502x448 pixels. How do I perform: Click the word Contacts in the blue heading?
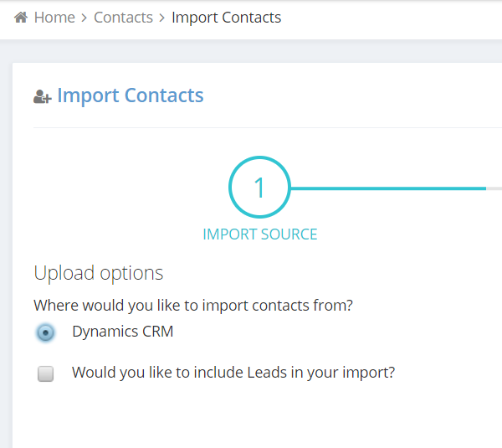[164, 95]
